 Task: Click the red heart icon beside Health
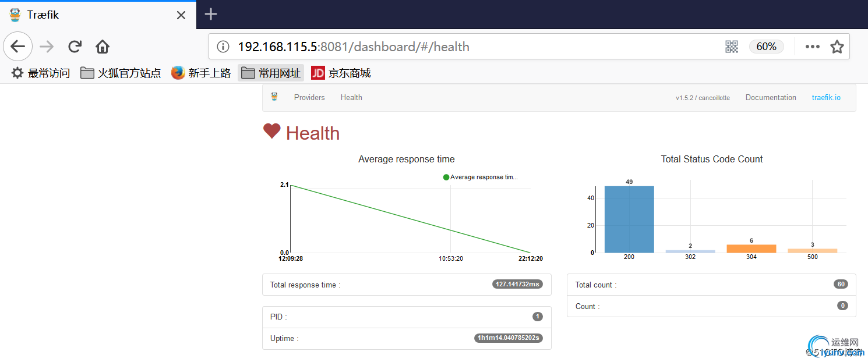tap(272, 132)
